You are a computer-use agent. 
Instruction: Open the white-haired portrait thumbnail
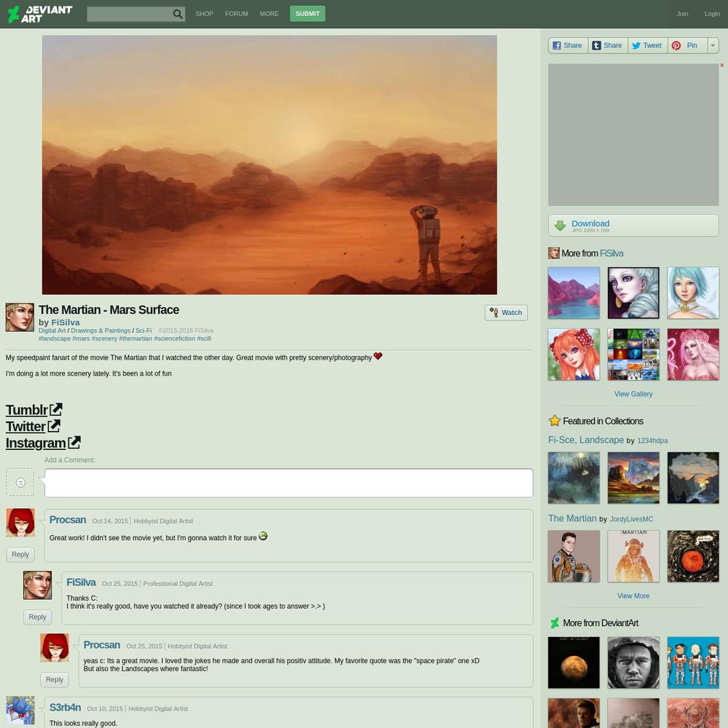pyautogui.click(x=633, y=293)
